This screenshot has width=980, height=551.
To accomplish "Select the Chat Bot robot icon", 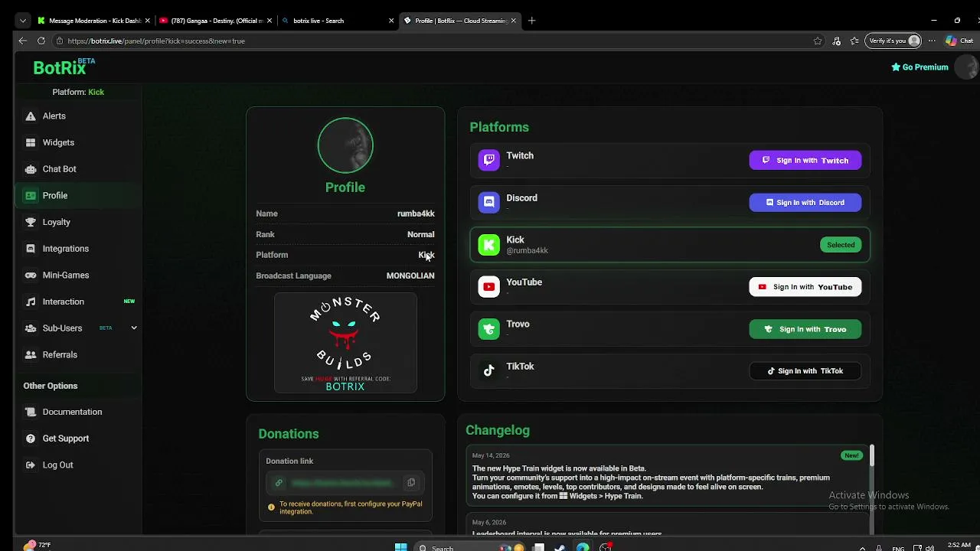I will pos(31,169).
